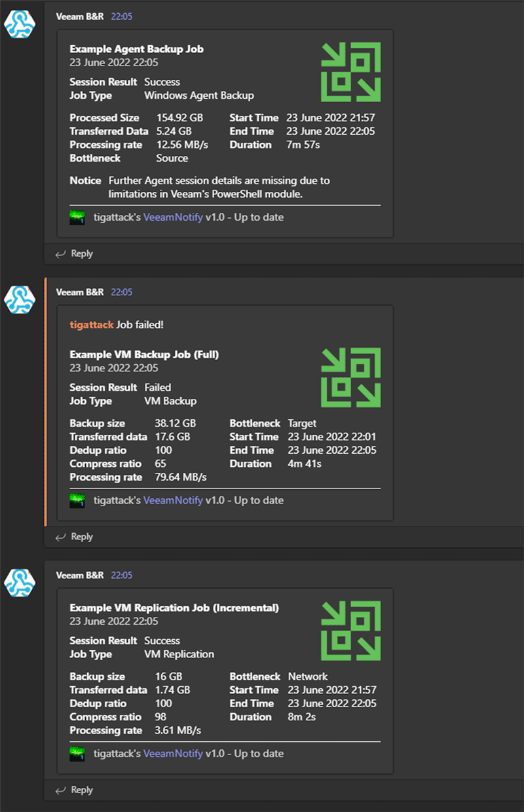Click the green Veeam logo in the VM Backup Job card
524x812 pixels.
coord(350,378)
